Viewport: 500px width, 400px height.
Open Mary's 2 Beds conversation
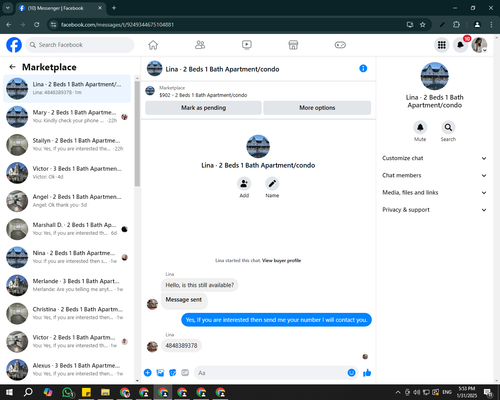click(x=67, y=117)
